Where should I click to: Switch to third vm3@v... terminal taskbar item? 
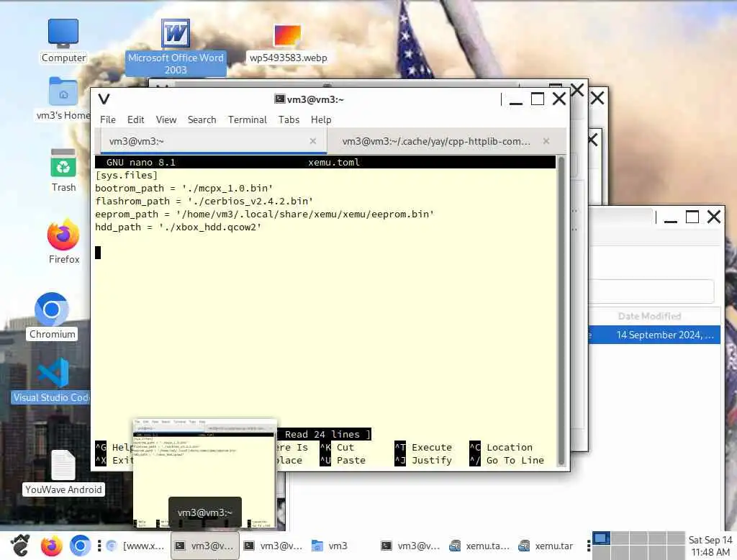coord(411,546)
